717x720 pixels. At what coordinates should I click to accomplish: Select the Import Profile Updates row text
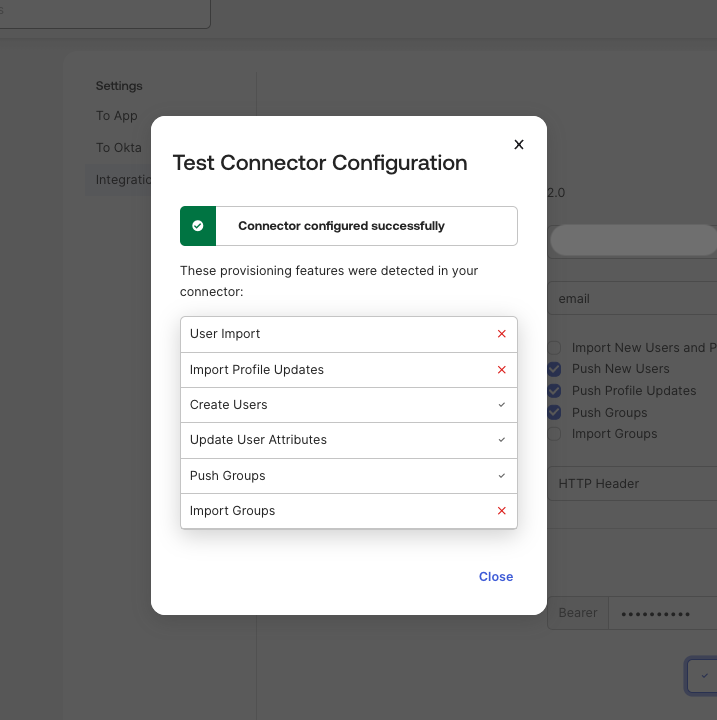pyautogui.click(x=257, y=370)
